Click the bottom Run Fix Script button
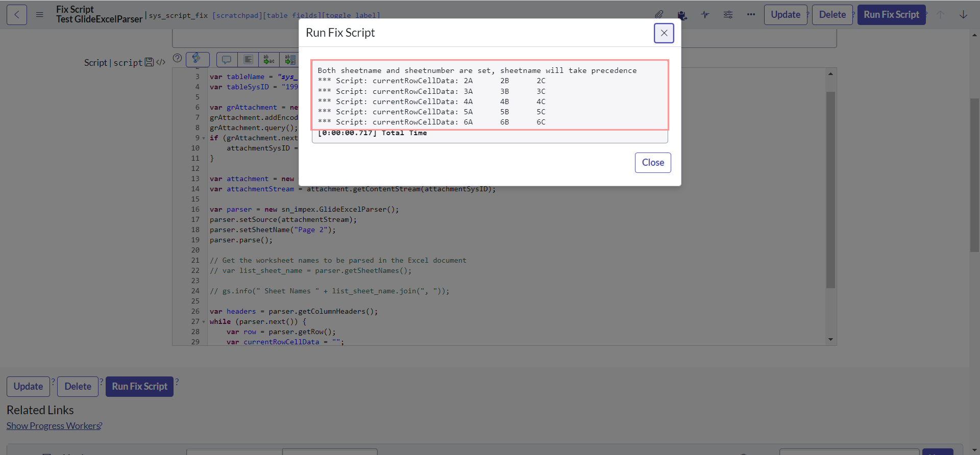 click(x=139, y=387)
